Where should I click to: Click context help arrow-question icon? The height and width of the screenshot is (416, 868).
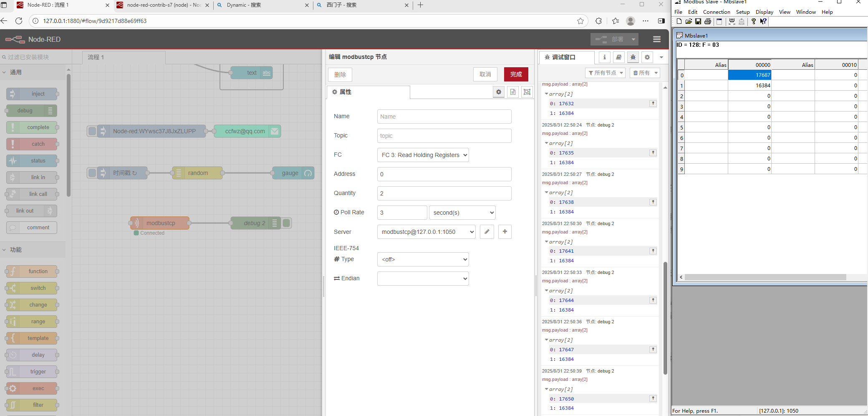coord(763,21)
